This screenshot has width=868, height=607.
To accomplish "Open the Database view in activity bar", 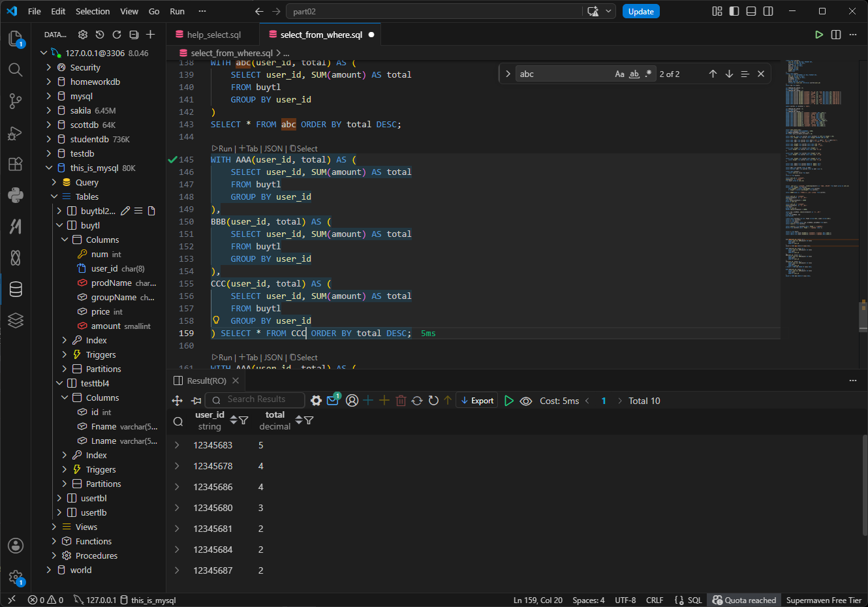I will (16, 289).
